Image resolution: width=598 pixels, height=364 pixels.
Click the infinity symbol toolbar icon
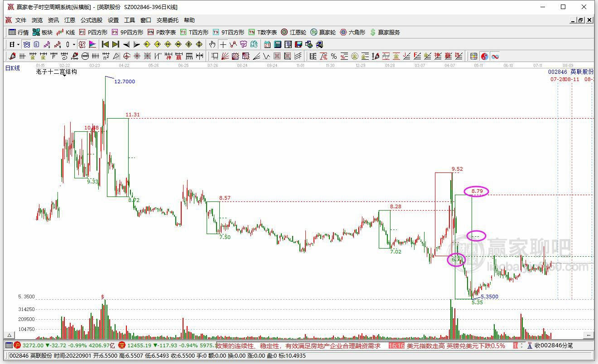(x=495, y=56)
